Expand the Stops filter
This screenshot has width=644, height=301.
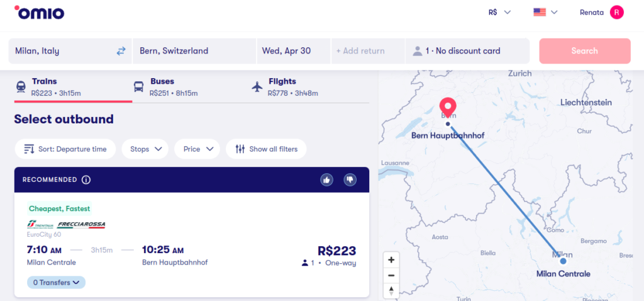145,149
